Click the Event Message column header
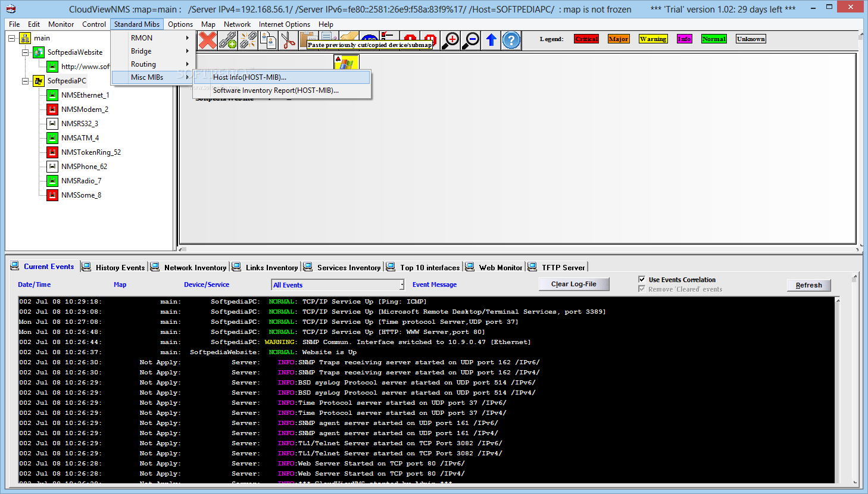The image size is (868, 494). tap(435, 284)
